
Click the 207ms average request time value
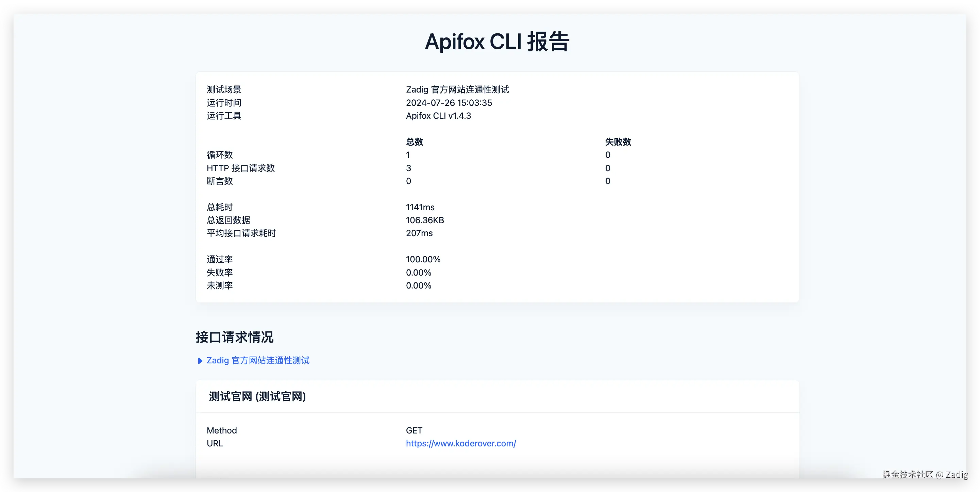coord(419,233)
